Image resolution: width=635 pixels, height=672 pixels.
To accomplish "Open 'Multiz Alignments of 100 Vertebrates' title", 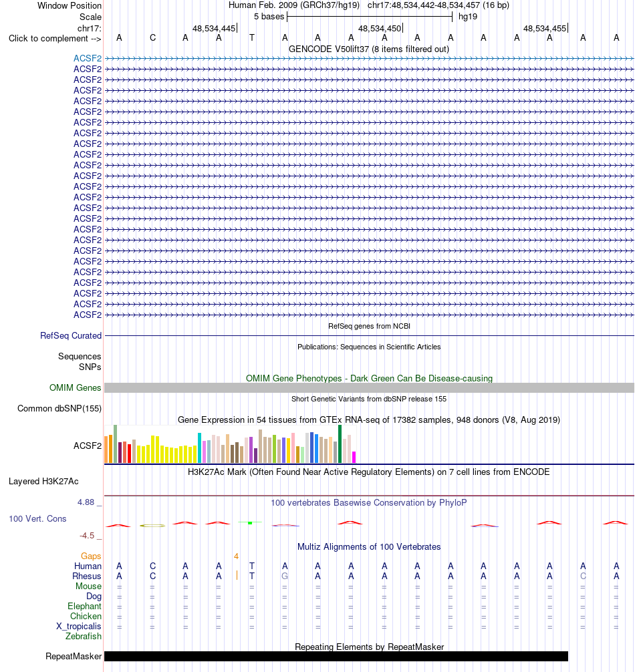I will [x=369, y=547].
